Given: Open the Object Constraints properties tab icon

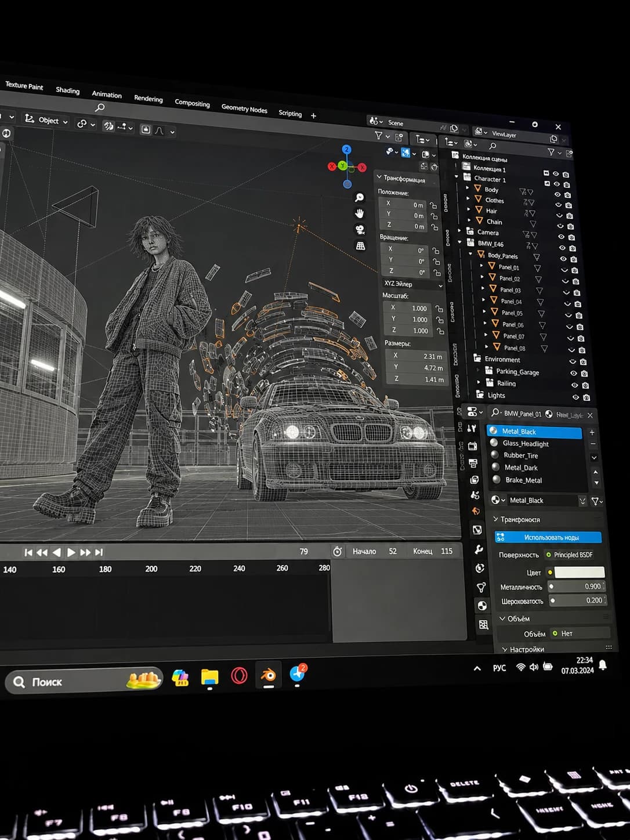Looking at the screenshot, I should [x=477, y=530].
